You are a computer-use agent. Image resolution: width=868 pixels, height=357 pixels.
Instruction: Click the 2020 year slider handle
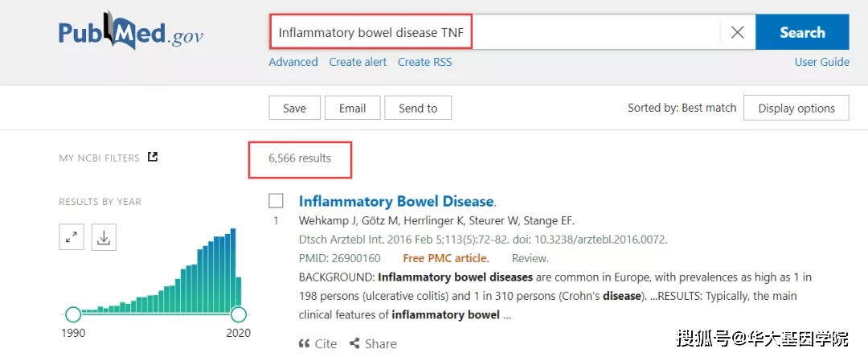click(238, 314)
